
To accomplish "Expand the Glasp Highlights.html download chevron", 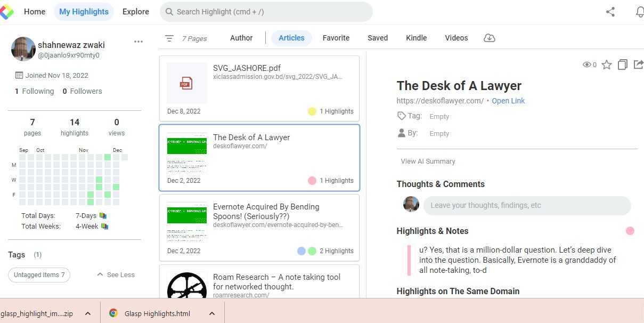I will tap(211, 313).
